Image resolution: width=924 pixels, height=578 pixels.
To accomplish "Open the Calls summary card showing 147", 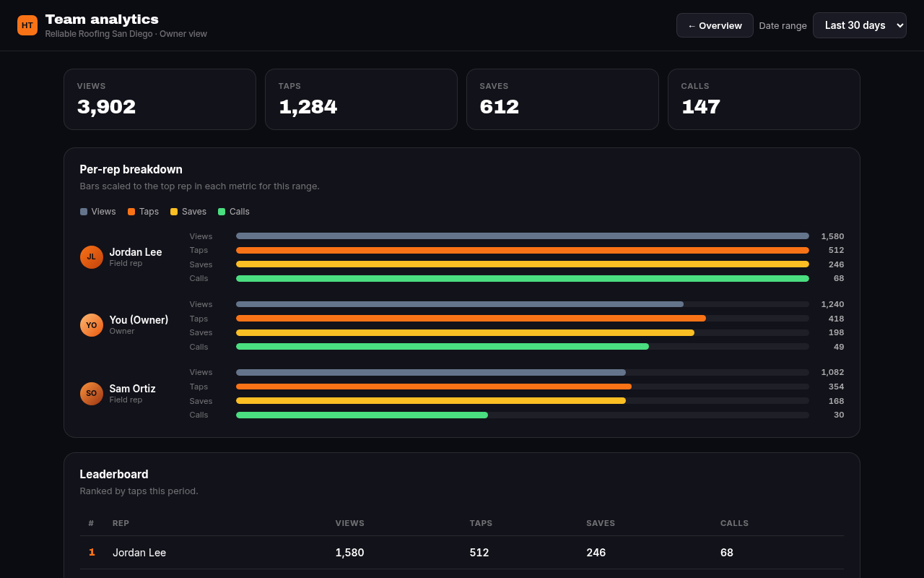I will (764, 100).
